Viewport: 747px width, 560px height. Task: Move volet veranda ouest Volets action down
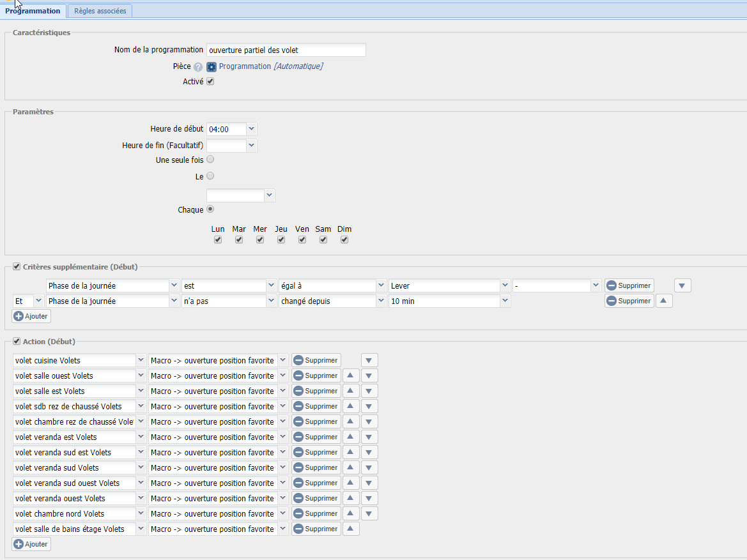(369, 498)
